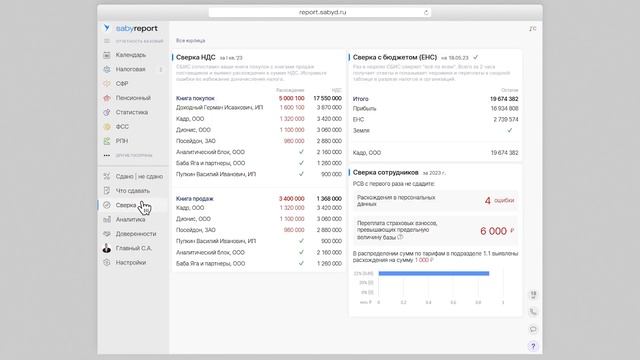This screenshot has height=360, width=640.
Task: Click the red total 5 000 100 discrepancy
Action: tap(291, 98)
